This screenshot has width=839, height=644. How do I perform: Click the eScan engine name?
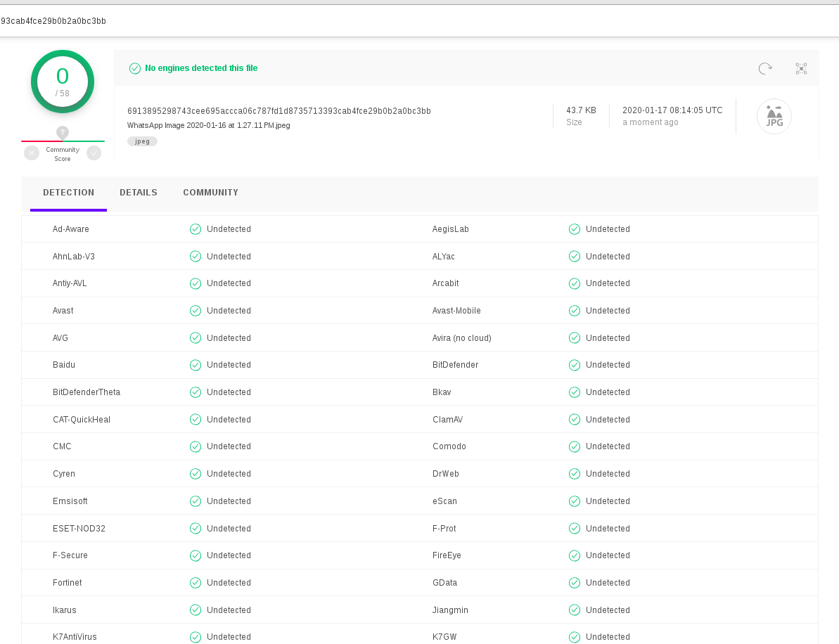(444, 501)
